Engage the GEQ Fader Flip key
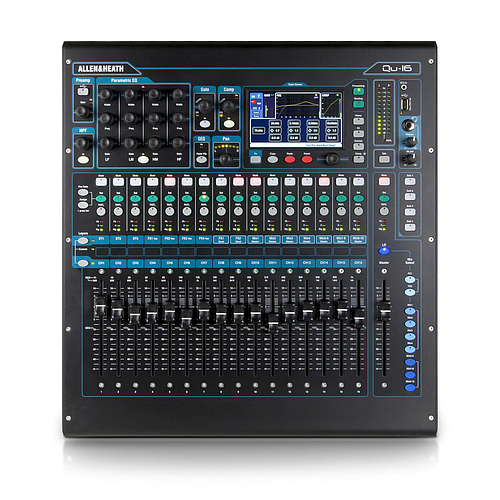The image size is (500, 500). (202, 160)
